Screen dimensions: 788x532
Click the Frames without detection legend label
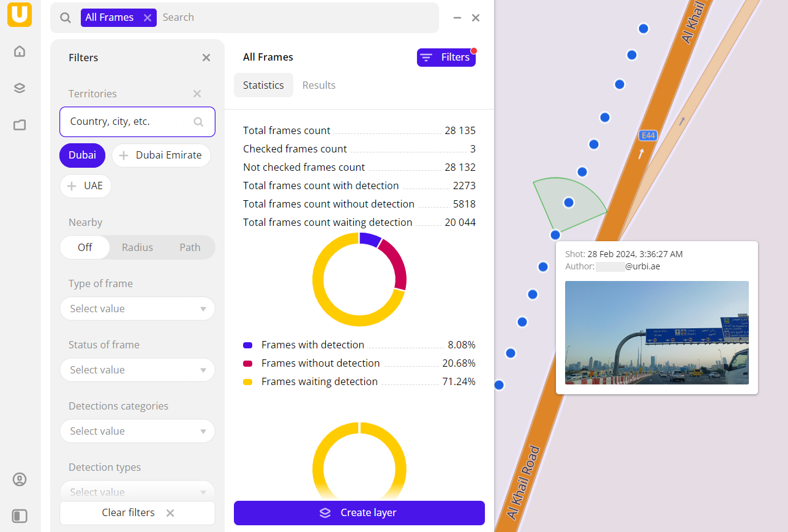321,364
